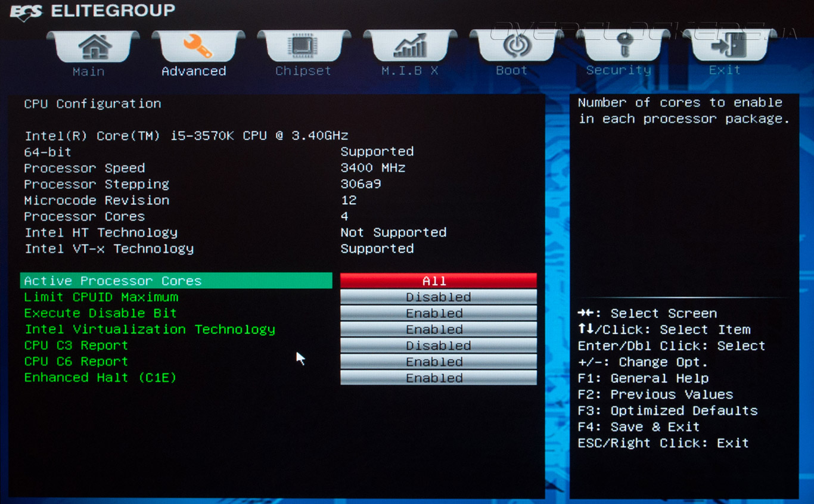The image size is (814, 504).
Task: Select the 'Intel Virtualization Technology' setting label
Action: coord(150,329)
